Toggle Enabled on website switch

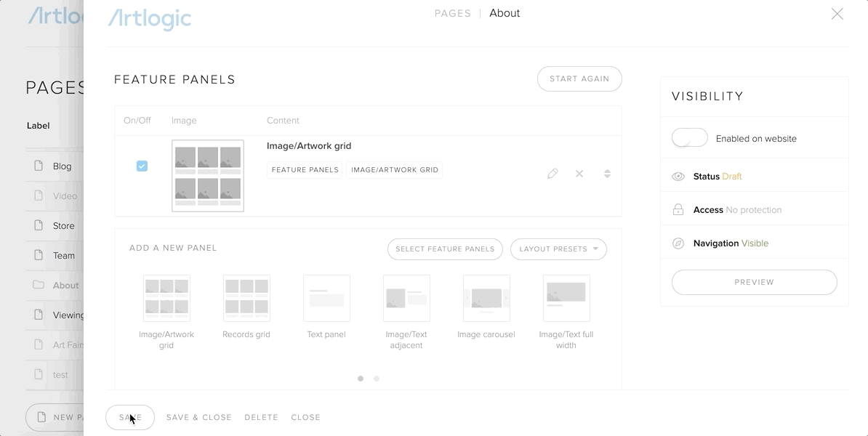pos(690,138)
